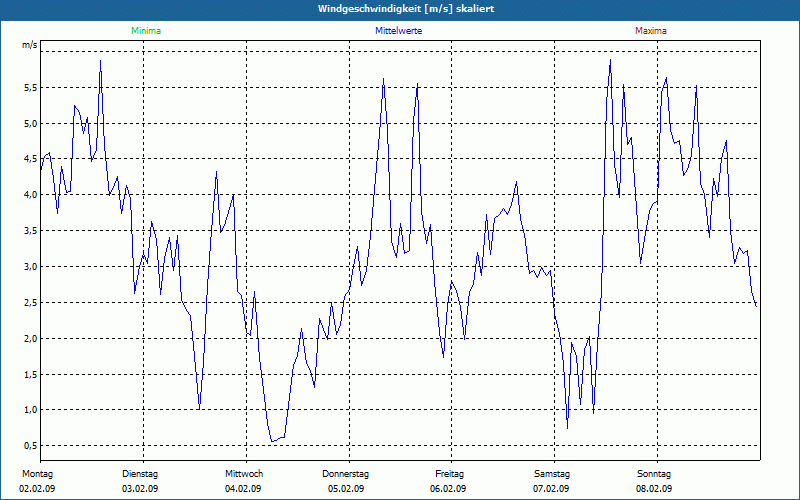Viewport: 800px width, 500px height.
Task: Click the chart title Windgeschwindigkeit [m/s] skaliert
Action: pos(406,9)
